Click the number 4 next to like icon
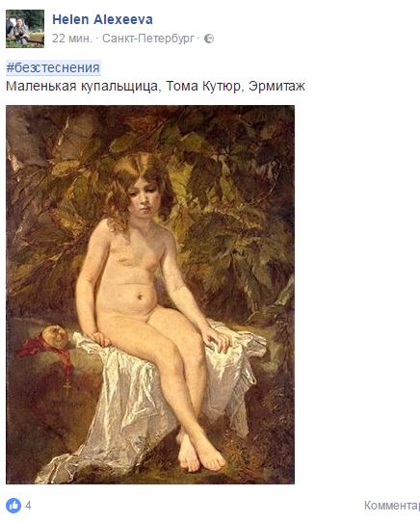 click(x=28, y=506)
